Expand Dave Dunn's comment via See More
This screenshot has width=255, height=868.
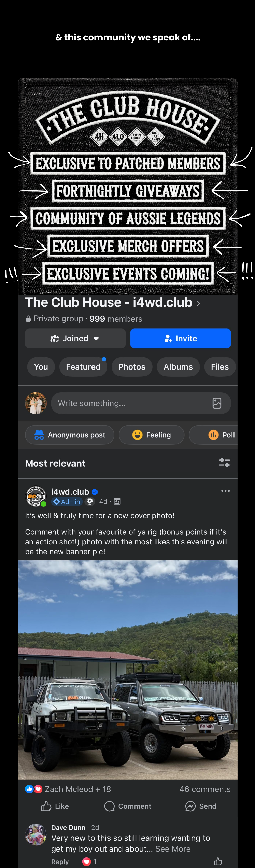click(x=173, y=849)
